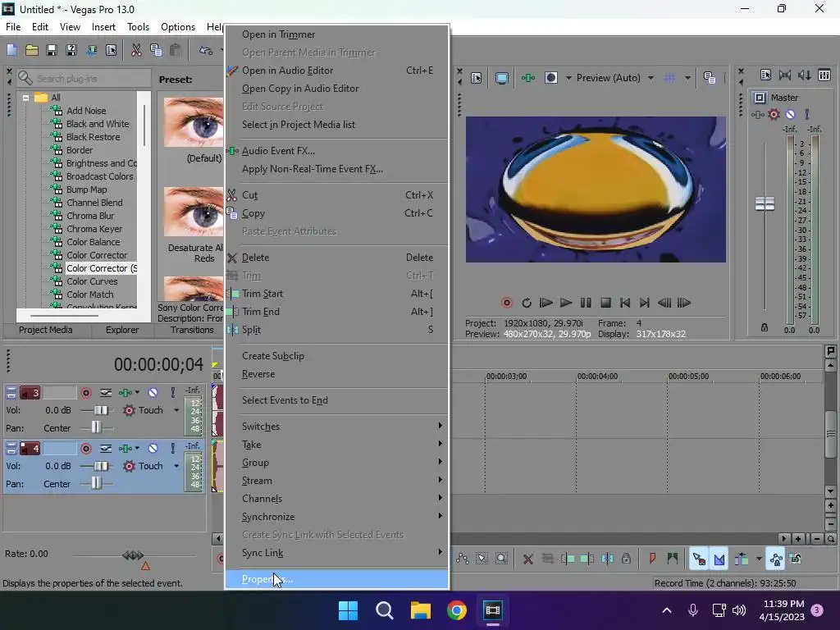The height and width of the screenshot is (630, 840).
Task: Pause preview playback
Action: pyautogui.click(x=586, y=304)
